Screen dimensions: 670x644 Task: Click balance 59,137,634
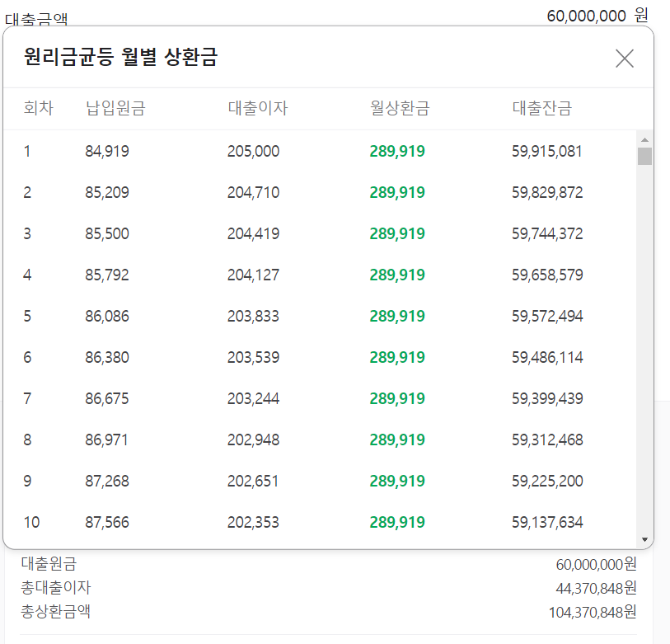547,522
